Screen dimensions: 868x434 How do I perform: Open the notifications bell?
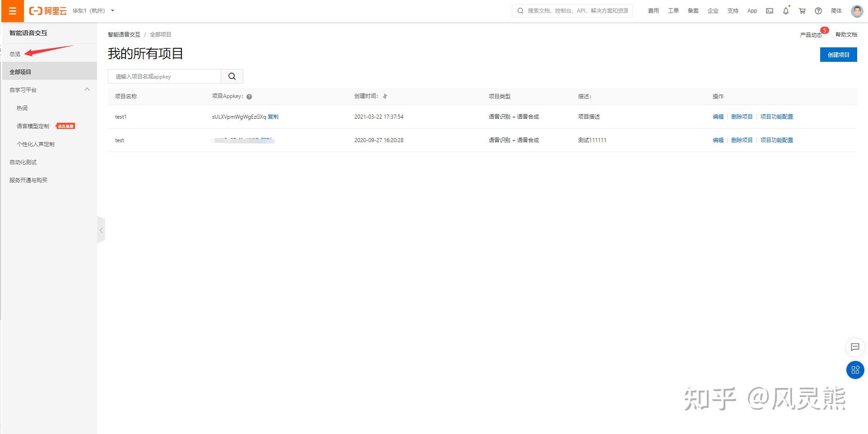(x=785, y=10)
